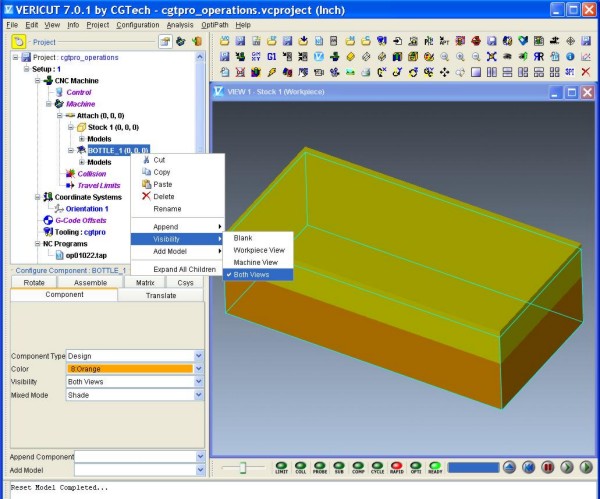Select the single view layout icon
Viewport: 600px width, 499px height.
pyautogui.click(x=476, y=72)
